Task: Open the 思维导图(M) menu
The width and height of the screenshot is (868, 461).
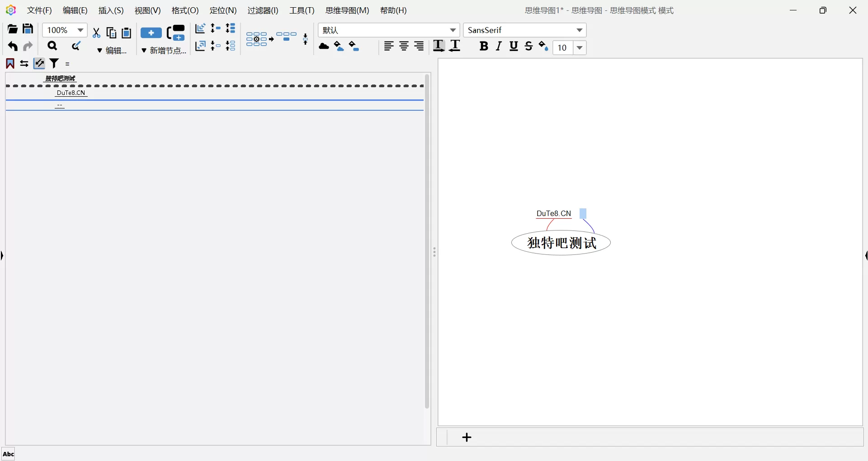Action: [348, 10]
